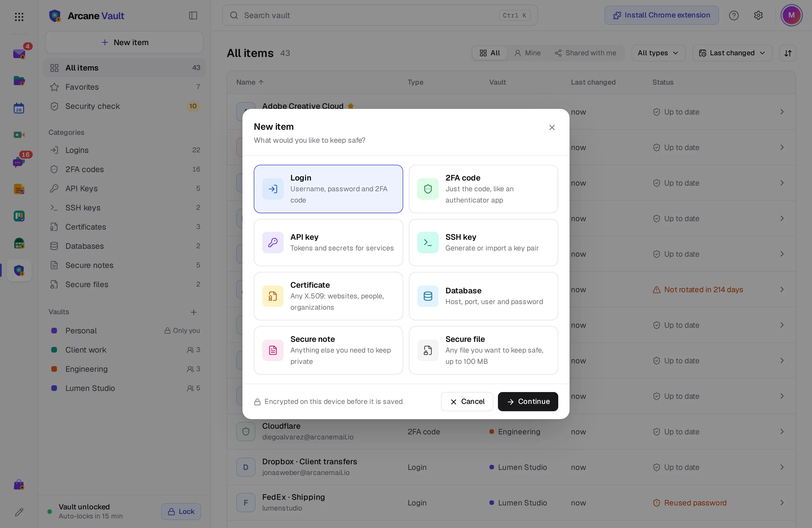Click the user avatar M
The height and width of the screenshot is (528, 812).
coord(791,15)
